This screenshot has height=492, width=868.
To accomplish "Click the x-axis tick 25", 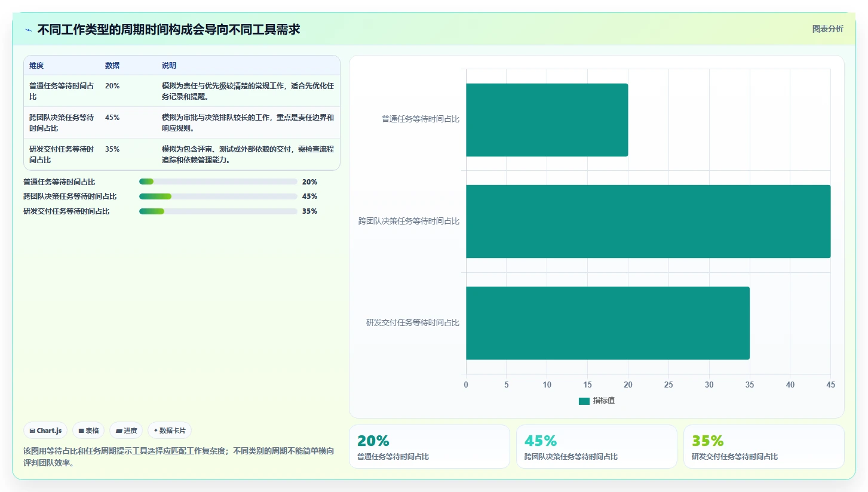I will [x=668, y=385].
